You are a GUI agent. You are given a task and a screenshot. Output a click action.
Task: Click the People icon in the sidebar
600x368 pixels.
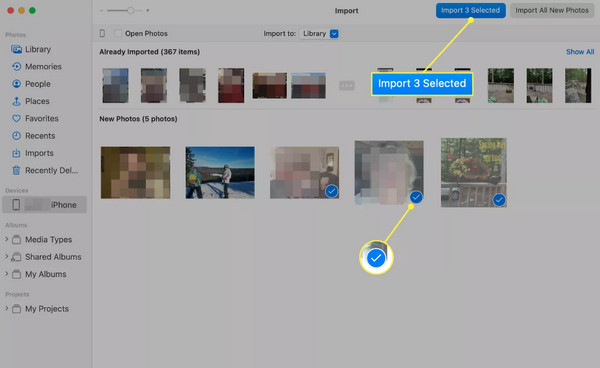pyautogui.click(x=16, y=84)
